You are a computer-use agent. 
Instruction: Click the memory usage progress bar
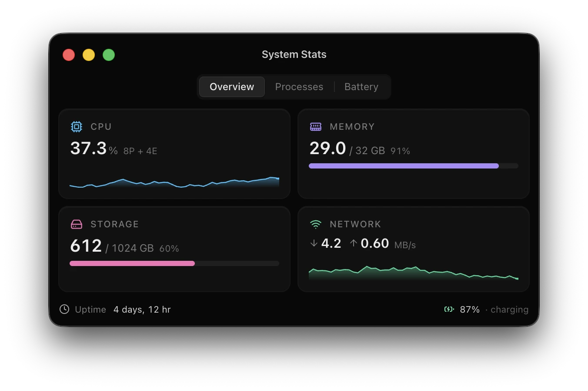pyautogui.click(x=414, y=166)
